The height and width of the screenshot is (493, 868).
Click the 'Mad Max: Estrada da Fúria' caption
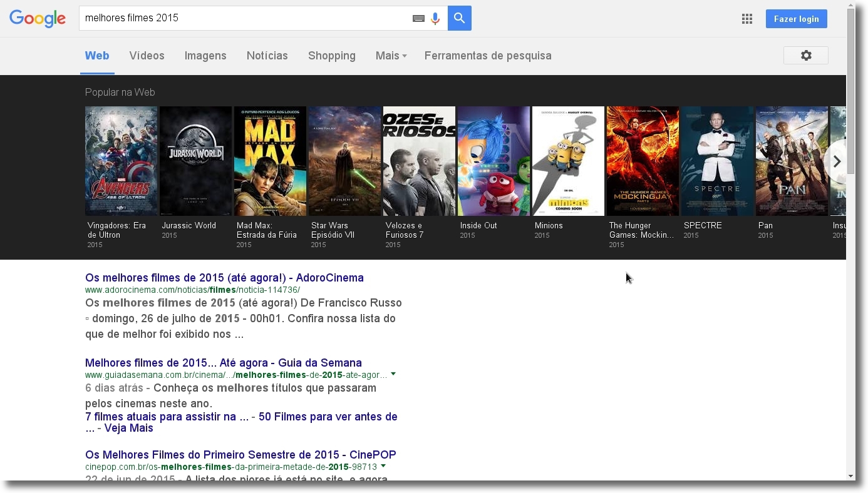(267, 230)
